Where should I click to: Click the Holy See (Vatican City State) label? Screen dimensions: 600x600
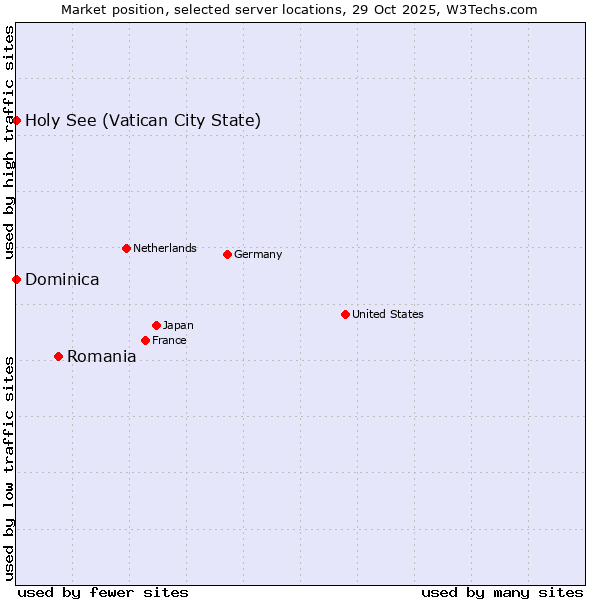click(143, 121)
